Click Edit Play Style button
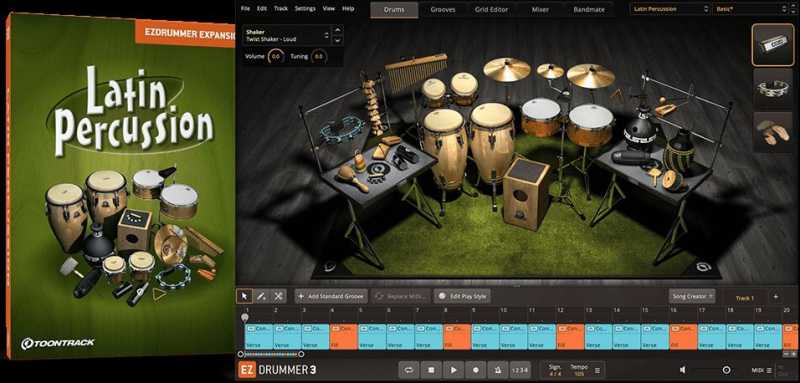 [462, 296]
